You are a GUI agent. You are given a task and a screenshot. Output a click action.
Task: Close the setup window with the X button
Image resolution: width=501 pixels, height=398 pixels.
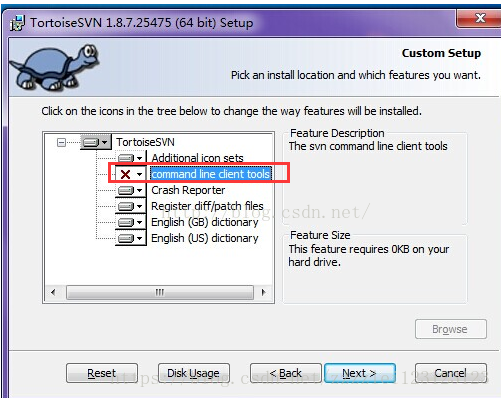[x=480, y=18]
